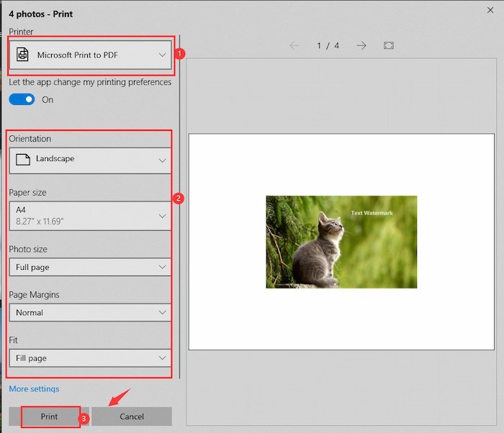The image size is (504, 433).
Task: Click the Cancel button
Action: pos(132,416)
